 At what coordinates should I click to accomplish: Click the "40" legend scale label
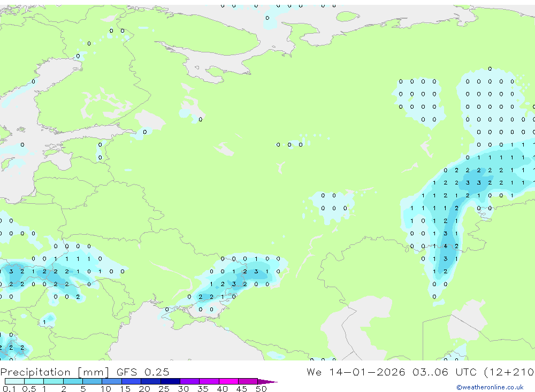tap(222, 389)
